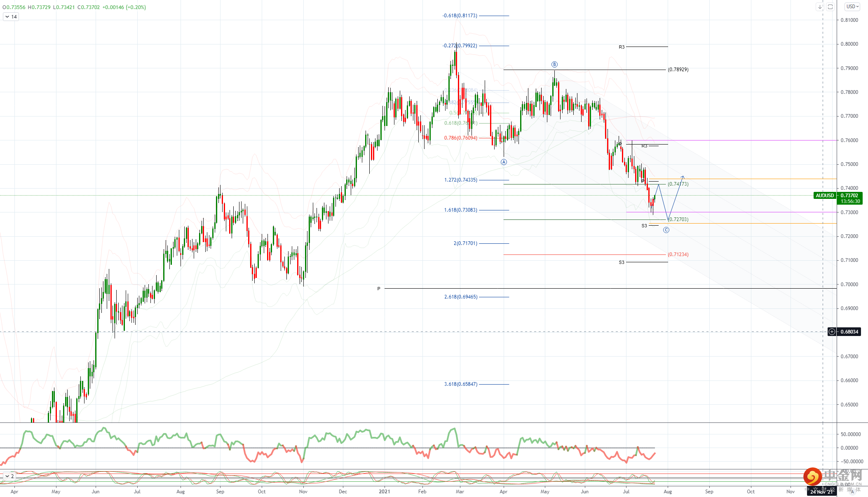Click the plus icon beside 0.68034 price
This screenshot has height=497, width=868.
832,332
